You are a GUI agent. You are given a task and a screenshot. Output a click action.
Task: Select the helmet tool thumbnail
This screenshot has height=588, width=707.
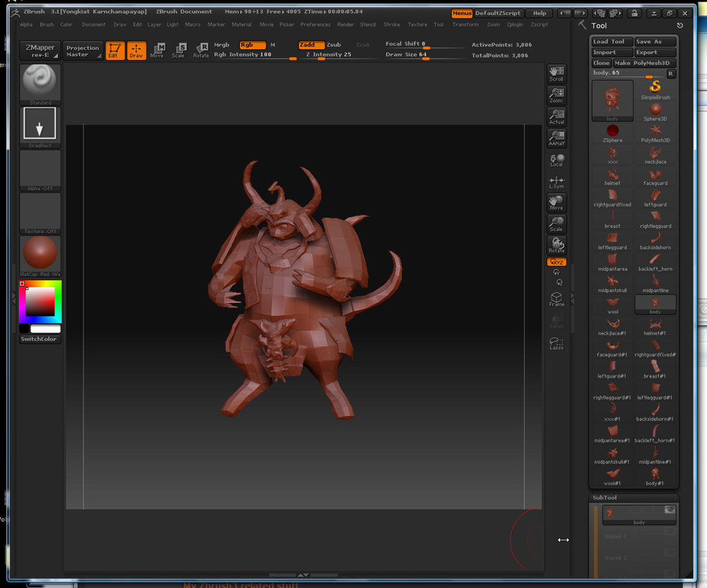tap(612, 175)
